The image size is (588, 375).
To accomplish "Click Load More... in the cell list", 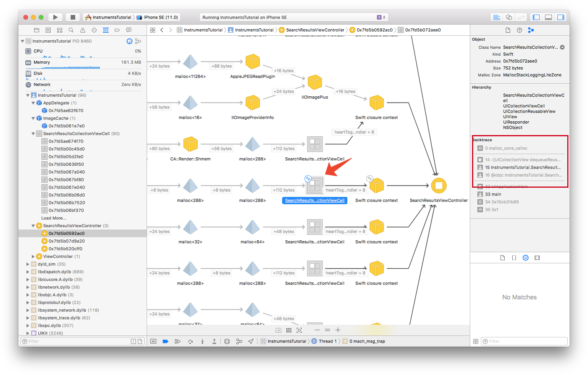I will pyautogui.click(x=54, y=218).
